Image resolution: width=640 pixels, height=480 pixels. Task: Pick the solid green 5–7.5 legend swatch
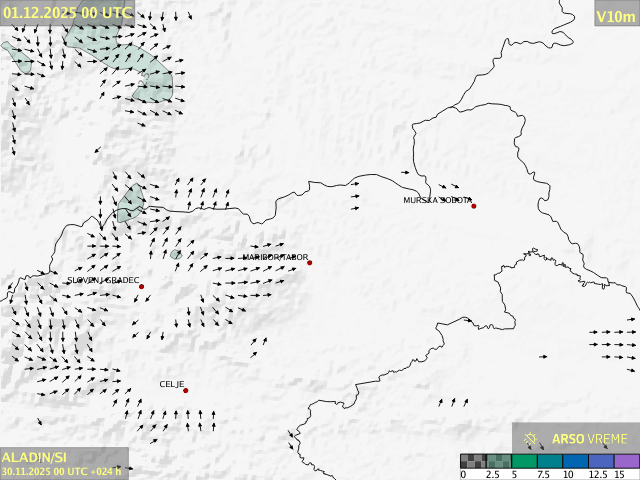[524, 461]
